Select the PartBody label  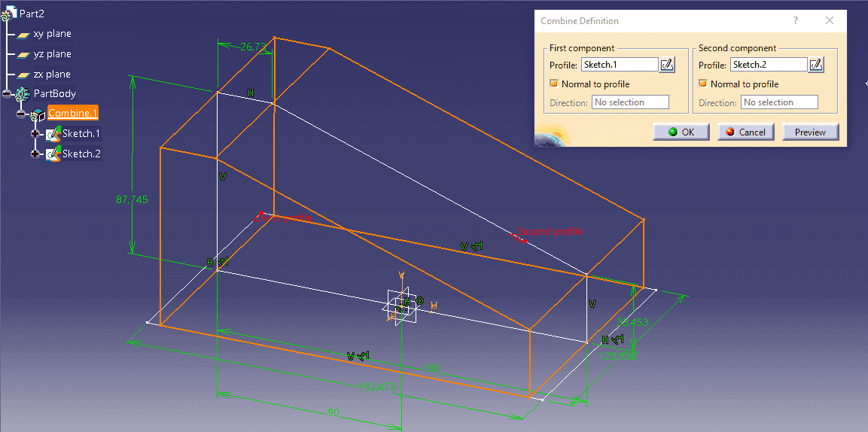[x=55, y=93]
